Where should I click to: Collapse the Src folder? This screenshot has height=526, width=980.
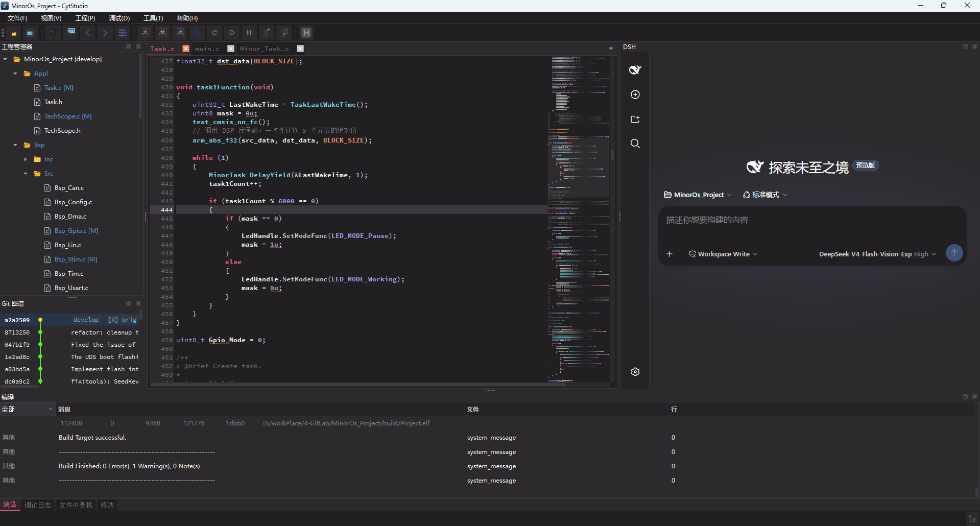tap(26, 174)
